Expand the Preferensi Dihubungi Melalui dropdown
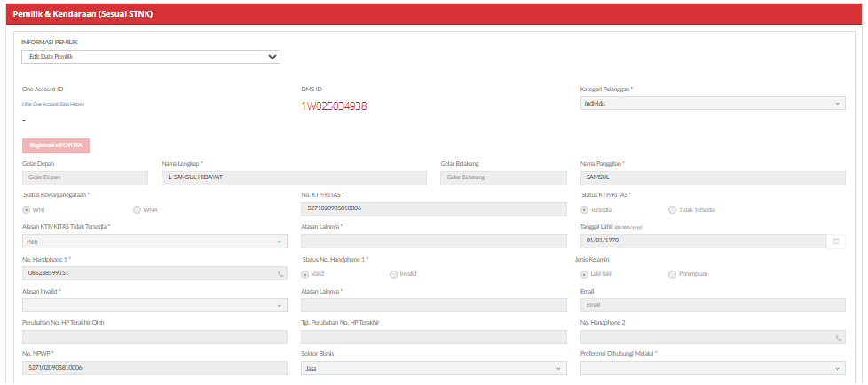This screenshot has height=385, width=868. click(713, 368)
